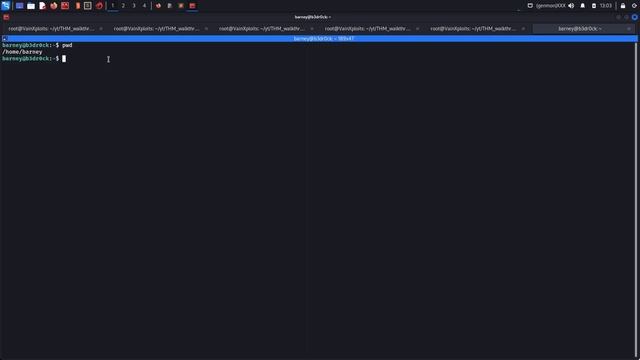Launch Firefox from the panel
640x360 pixels.
[53, 6]
